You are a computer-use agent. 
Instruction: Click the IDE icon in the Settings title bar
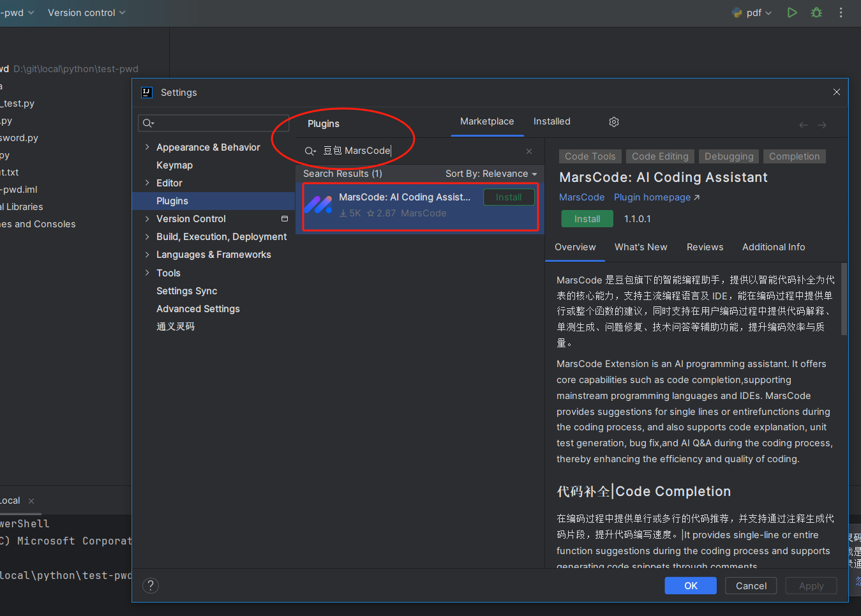147,92
